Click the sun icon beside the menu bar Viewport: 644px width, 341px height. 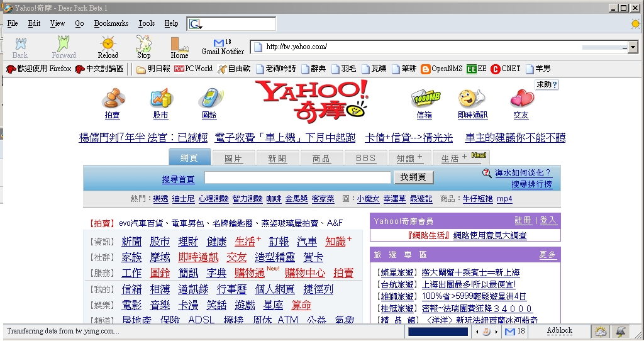[x=635, y=25]
